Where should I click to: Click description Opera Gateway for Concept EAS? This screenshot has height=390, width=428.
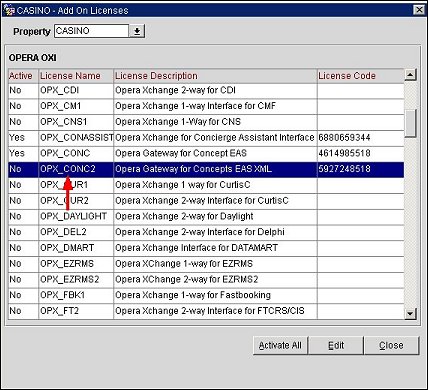pyautogui.click(x=181, y=153)
